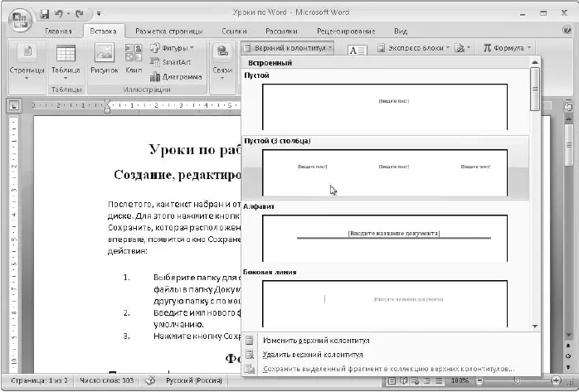Image resolution: width=579 pixels, height=392 pixels.
Task: Select the Алфавит header thumbnail
Action: (385, 238)
